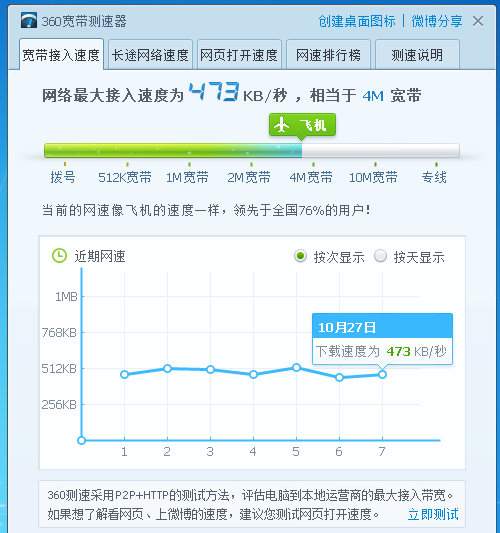Click the blue 4M bandwidth value in headline
The image size is (500, 533).
click(373, 96)
